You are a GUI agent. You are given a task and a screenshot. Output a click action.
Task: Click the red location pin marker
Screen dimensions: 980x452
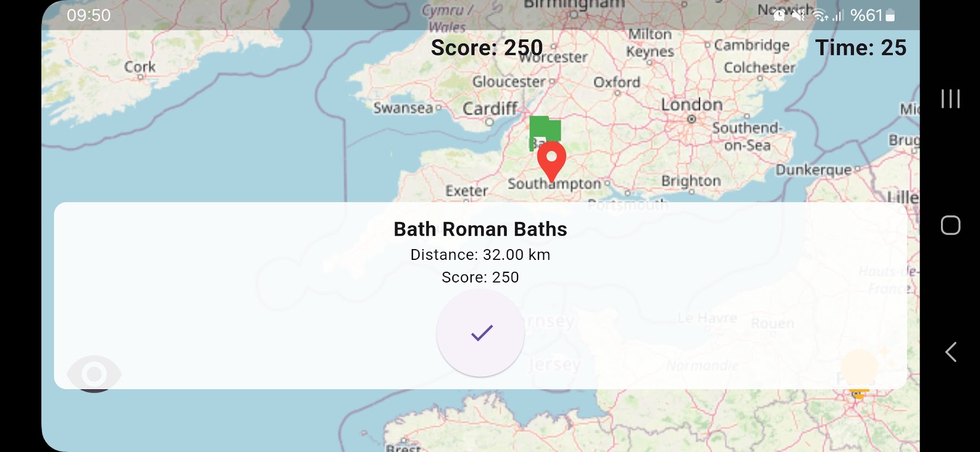click(551, 162)
